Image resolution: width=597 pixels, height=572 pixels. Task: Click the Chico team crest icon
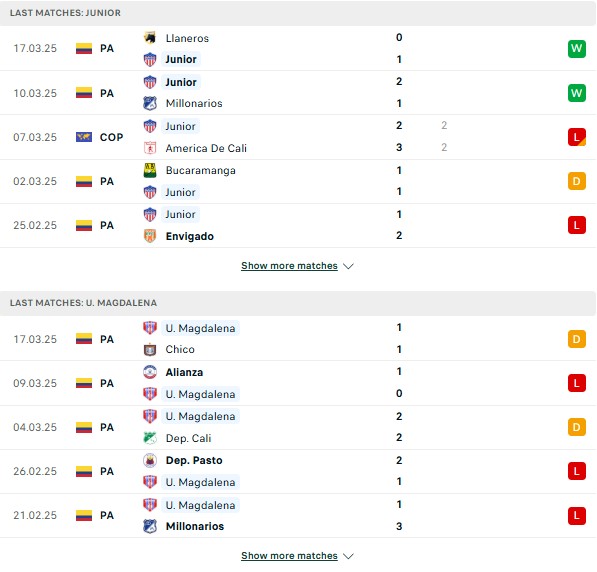150,349
